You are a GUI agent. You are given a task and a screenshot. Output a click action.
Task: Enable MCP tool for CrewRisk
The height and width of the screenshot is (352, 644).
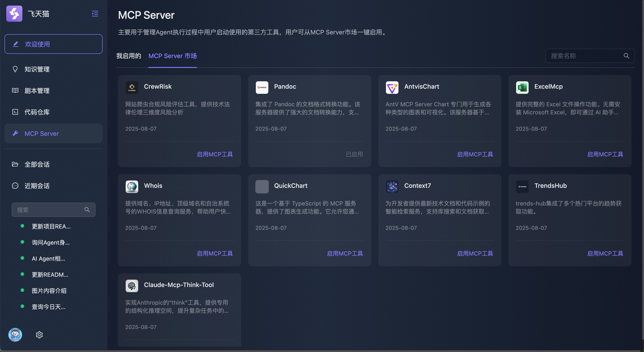pos(214,154)
